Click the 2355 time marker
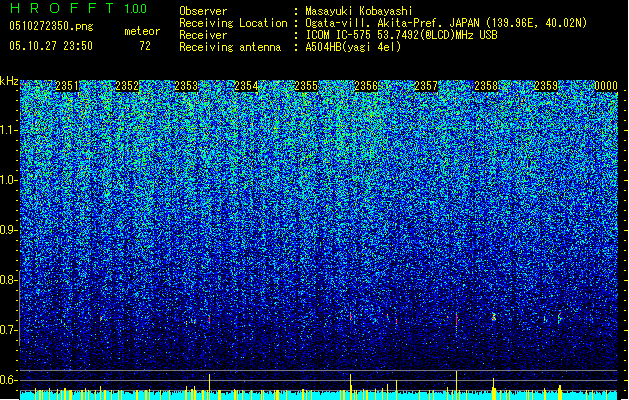This screenshot has height=400, width=629. pos(306,86)
